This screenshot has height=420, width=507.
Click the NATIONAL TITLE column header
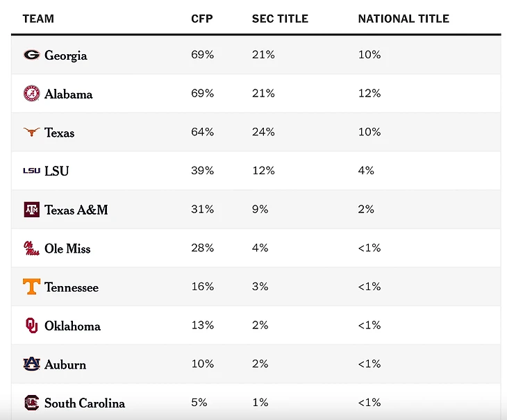[x=404, y=19]
